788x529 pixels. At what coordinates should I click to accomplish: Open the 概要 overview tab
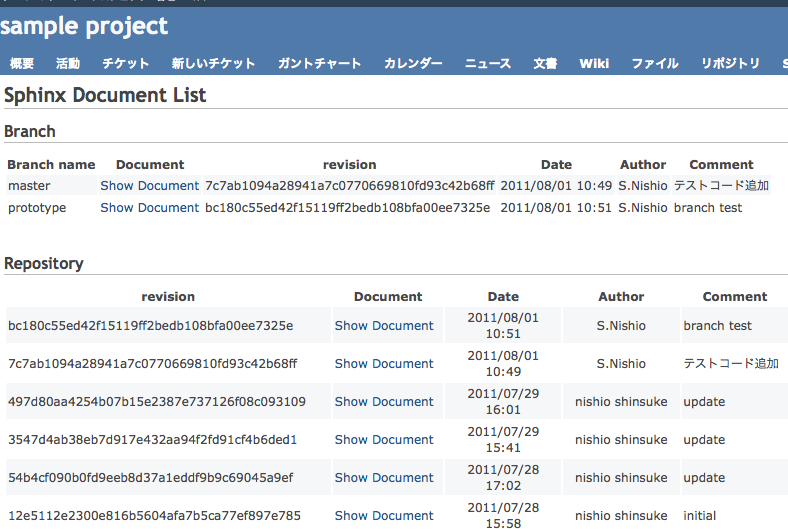(x=22, y=63)
